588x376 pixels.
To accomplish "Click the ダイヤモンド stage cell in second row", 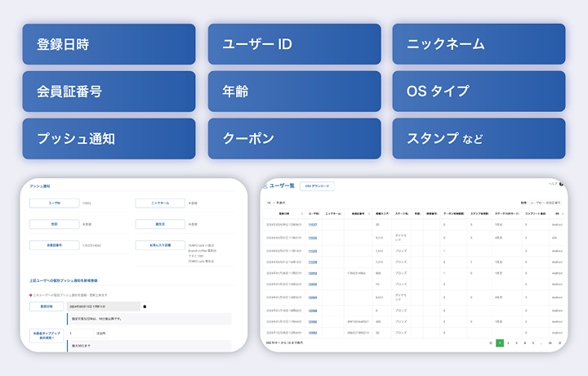I will (401, 238).
